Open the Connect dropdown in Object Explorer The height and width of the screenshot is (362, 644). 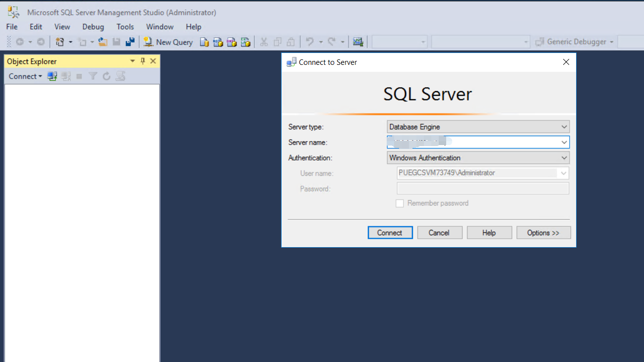25,76
